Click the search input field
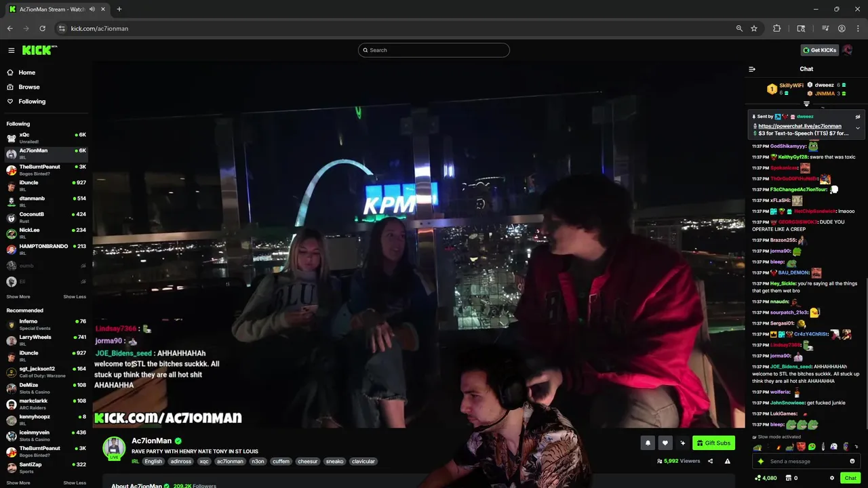This screenshot has width=868, height=488. [434, 50]
